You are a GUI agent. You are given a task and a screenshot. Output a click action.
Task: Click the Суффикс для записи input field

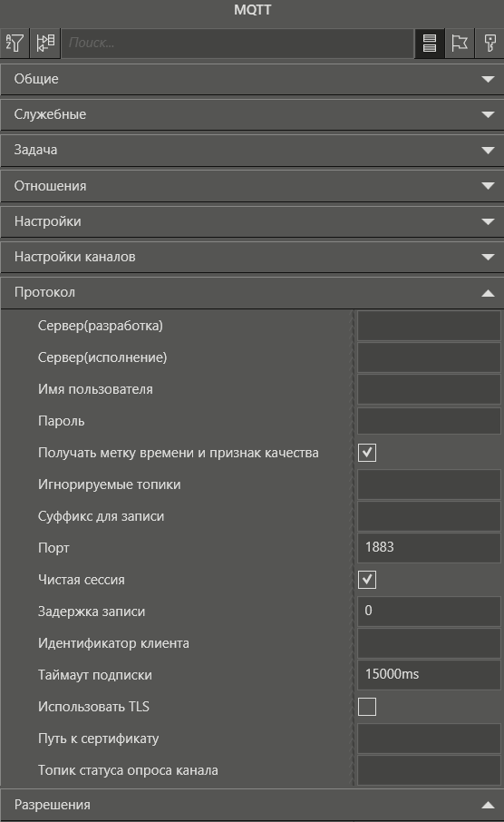pos(429,516)
